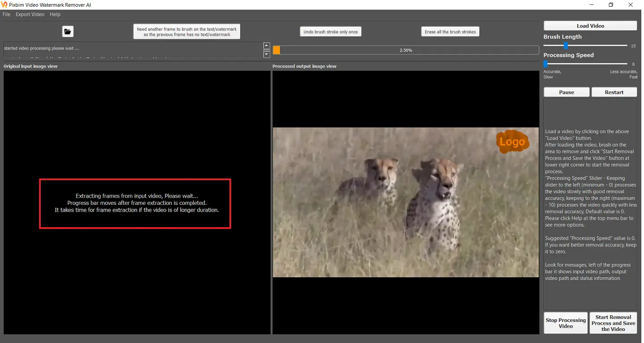Click the Processing Speed slider handle

tap(545, 64)
